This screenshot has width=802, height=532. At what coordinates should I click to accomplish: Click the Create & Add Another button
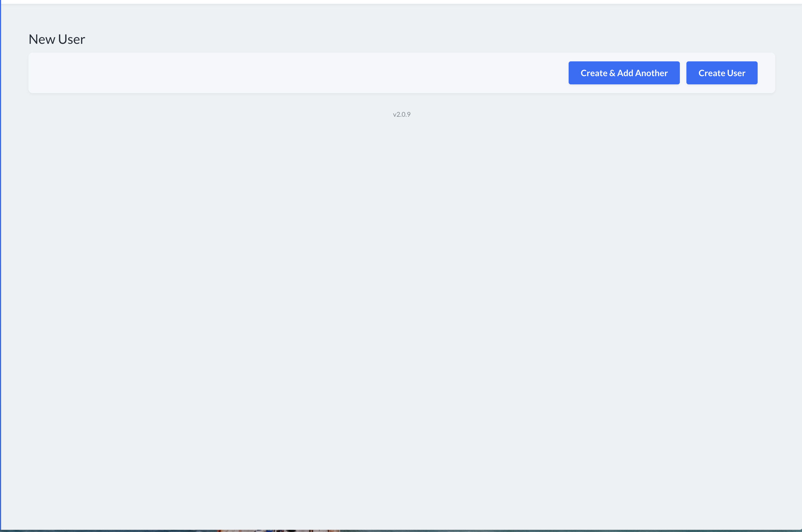point(624,73)
